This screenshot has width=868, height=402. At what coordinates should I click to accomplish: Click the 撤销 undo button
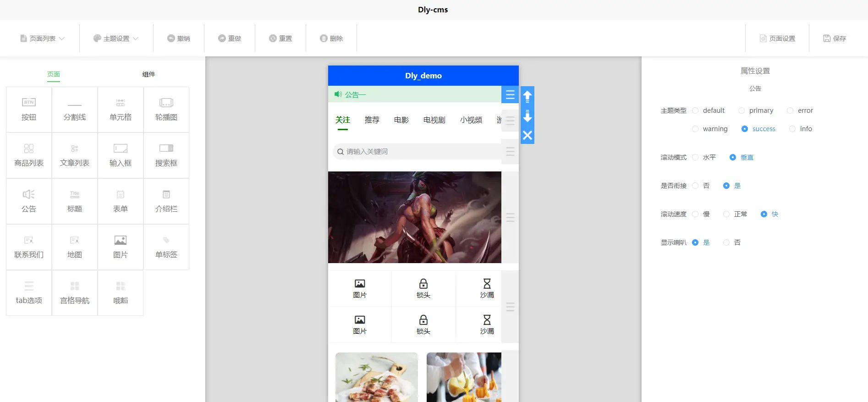click(179, 39)
